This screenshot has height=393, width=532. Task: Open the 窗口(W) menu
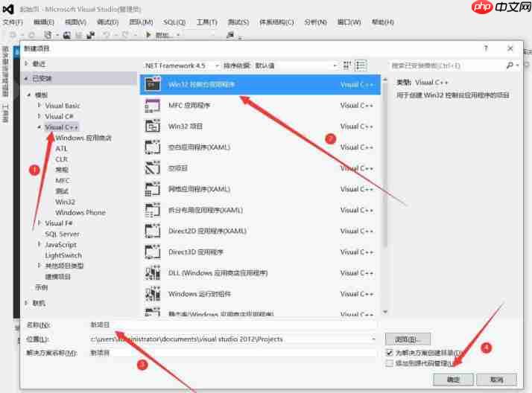tap(349, 22)
